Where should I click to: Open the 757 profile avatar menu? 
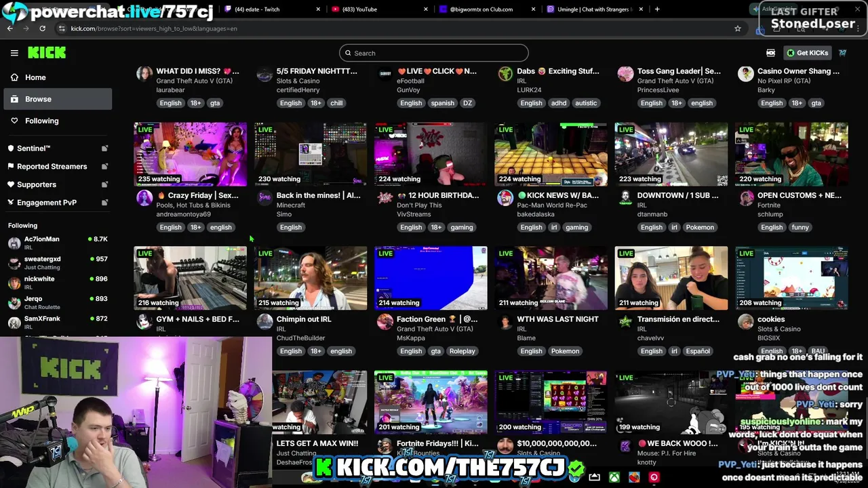842,53
